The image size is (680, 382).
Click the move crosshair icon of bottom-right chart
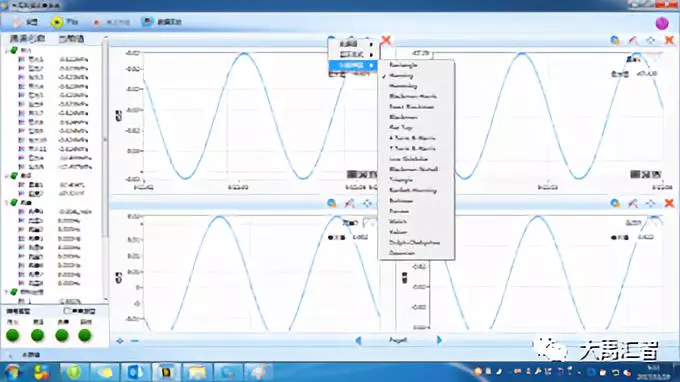click(651, 203)
